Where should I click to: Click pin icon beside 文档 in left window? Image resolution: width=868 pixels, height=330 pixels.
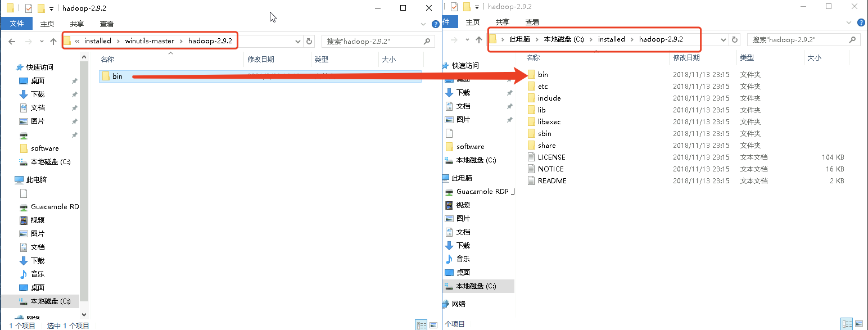point(74,108)
